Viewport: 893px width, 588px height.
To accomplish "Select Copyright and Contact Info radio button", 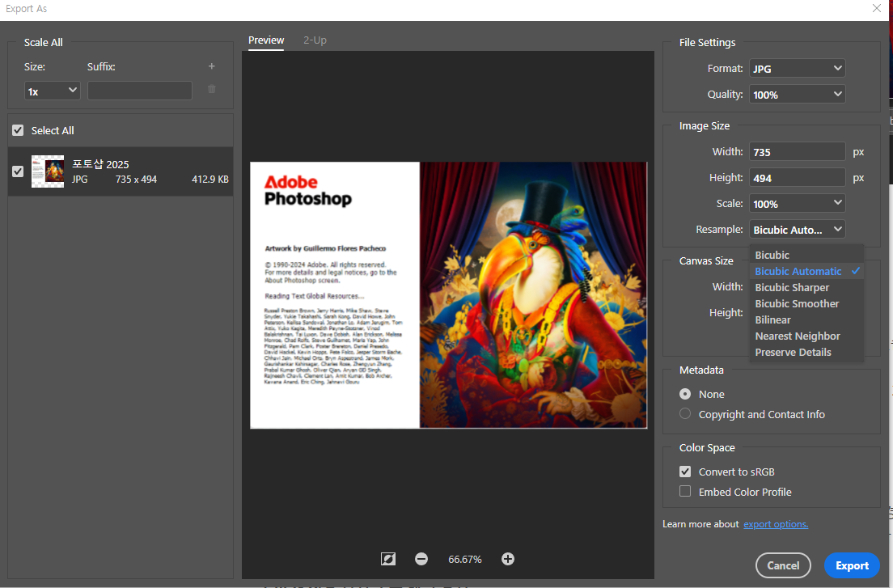I will [685, 414].
